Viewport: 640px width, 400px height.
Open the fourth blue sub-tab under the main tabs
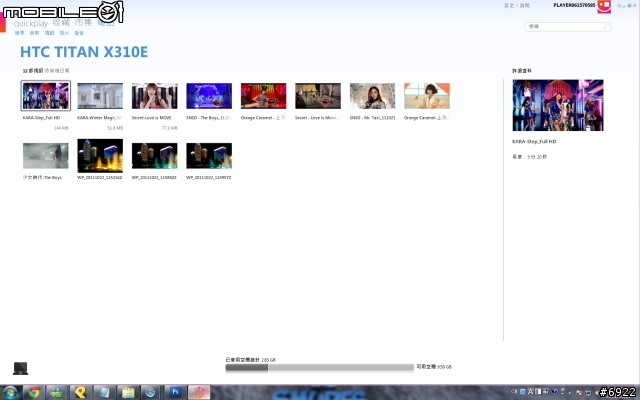pos(64,33)
